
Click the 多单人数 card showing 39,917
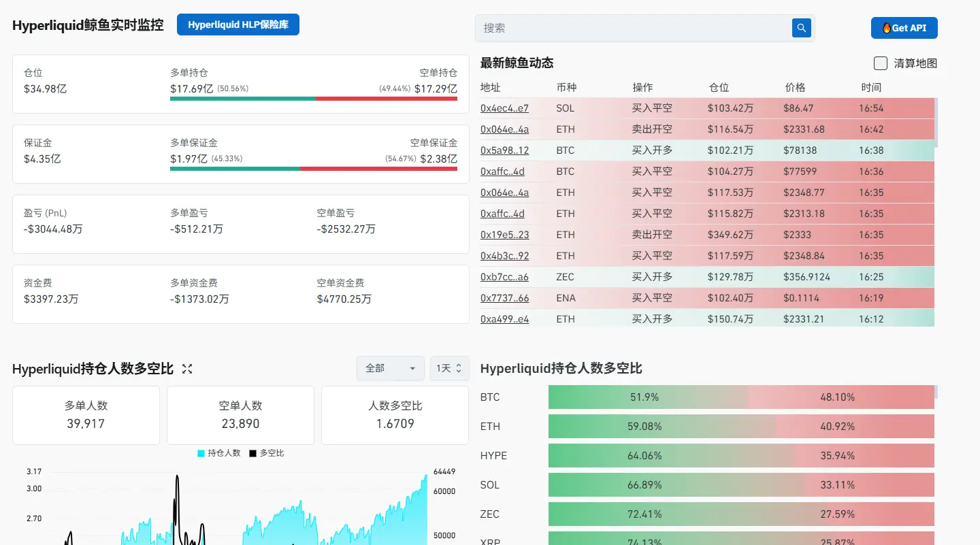[x=86, y=415]
